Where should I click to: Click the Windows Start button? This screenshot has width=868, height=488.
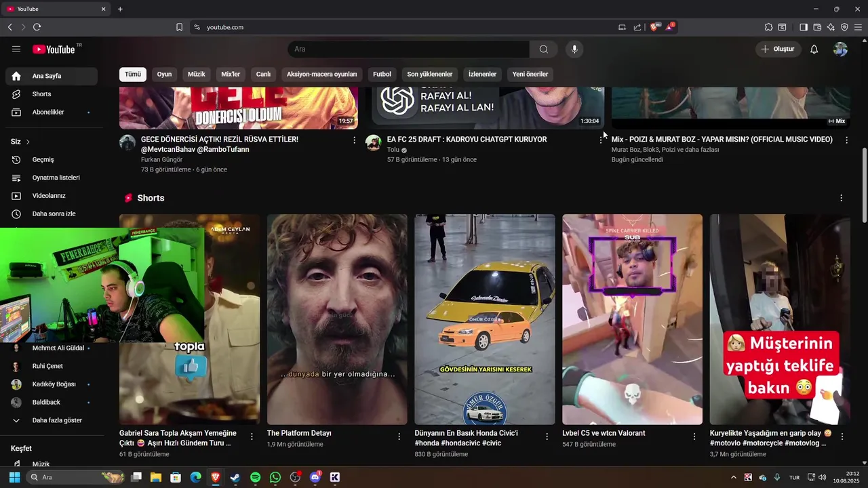(x=14, y=477)
